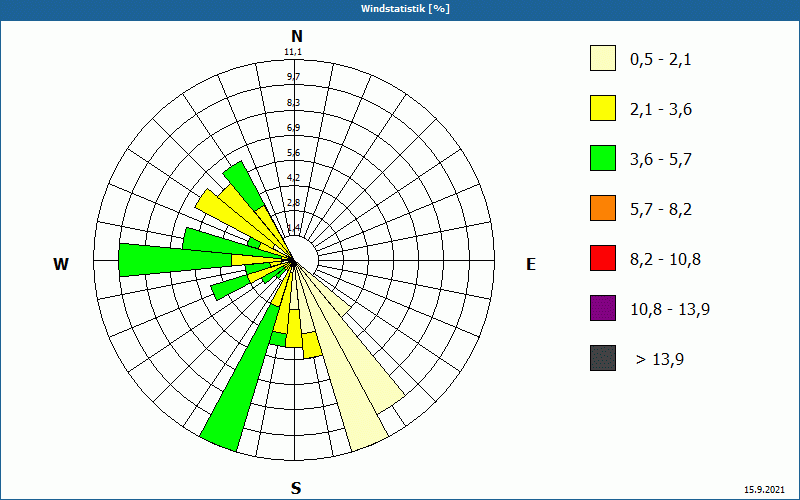Image resolution: width=800 pixels, height=500 pixels.
Task: Click the pale yellow 0,5 - 2,1 legend swatch
Action: [603, 58]
